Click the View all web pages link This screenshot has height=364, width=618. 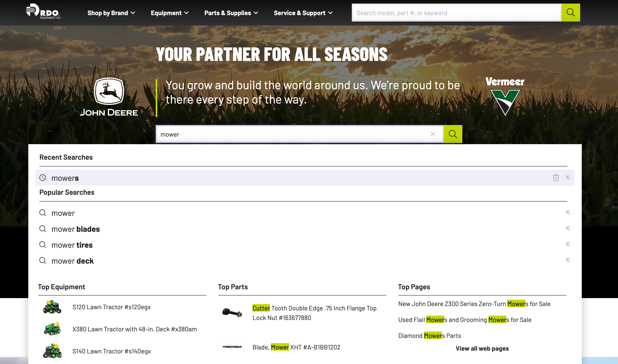coord(482,348)
